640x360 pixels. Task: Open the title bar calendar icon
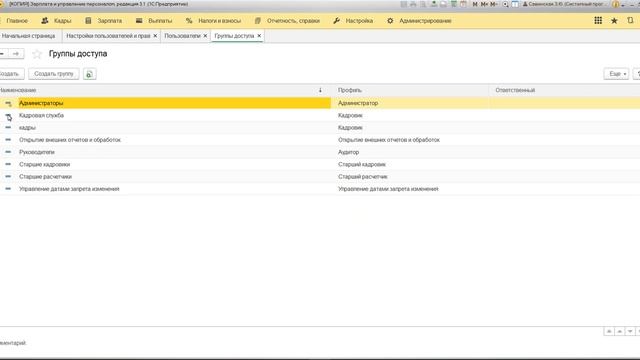[x=463, y=4]
